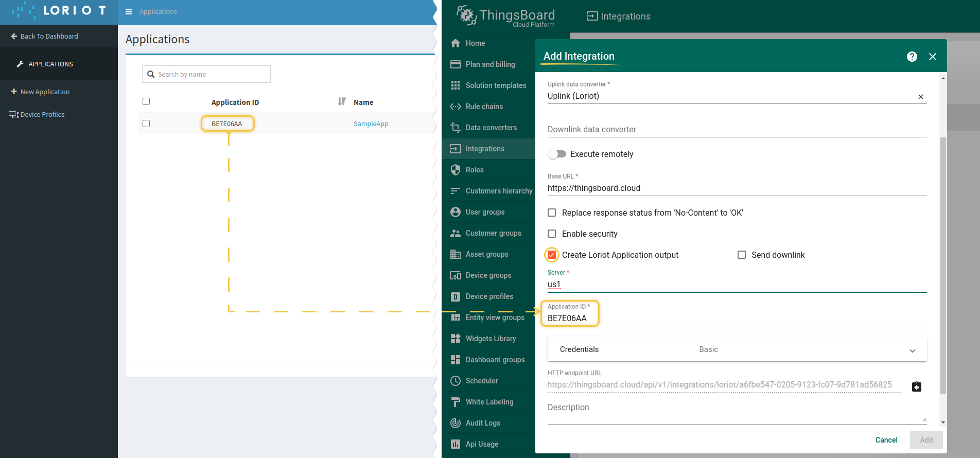Click the Back To Dashboard arrow icon

[x=14, y=36]
